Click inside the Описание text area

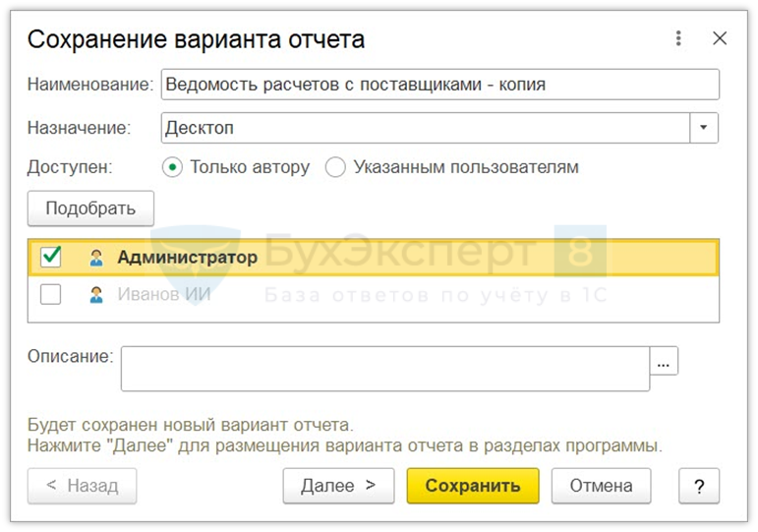click(x=384, y=368)
